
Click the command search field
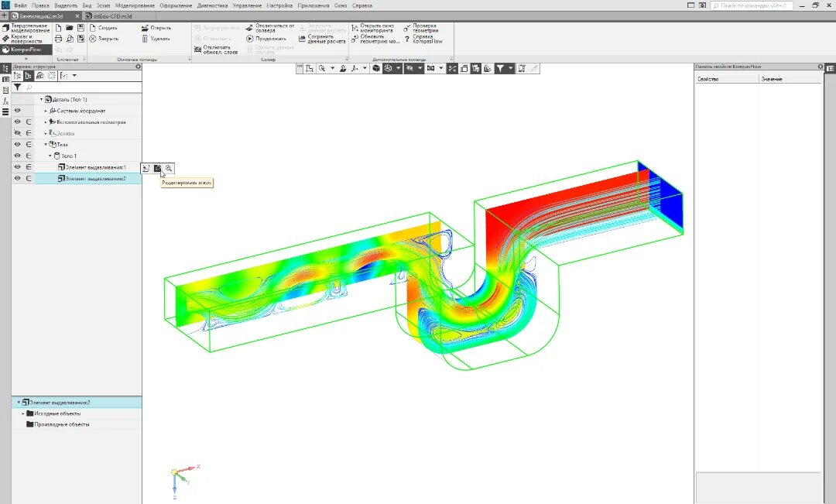(752, 5)
